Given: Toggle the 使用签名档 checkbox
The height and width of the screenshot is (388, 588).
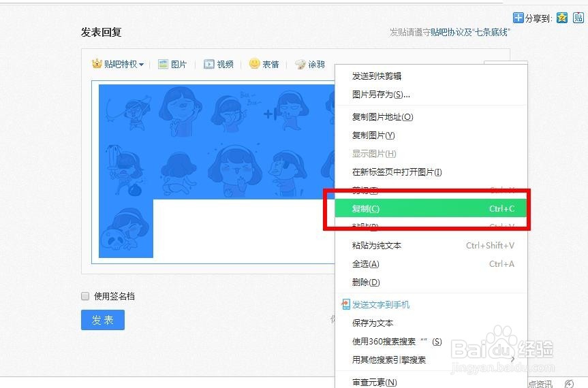Looking at the screenshot, I should (85, 296).
